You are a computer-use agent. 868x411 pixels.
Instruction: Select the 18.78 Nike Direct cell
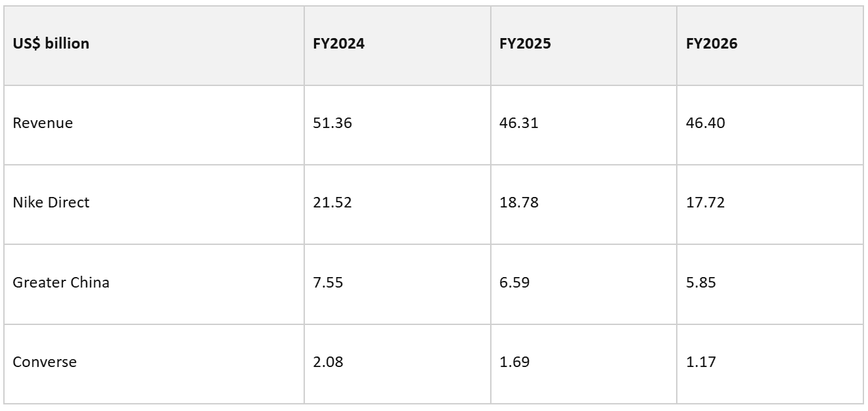(x=583, y=204)
